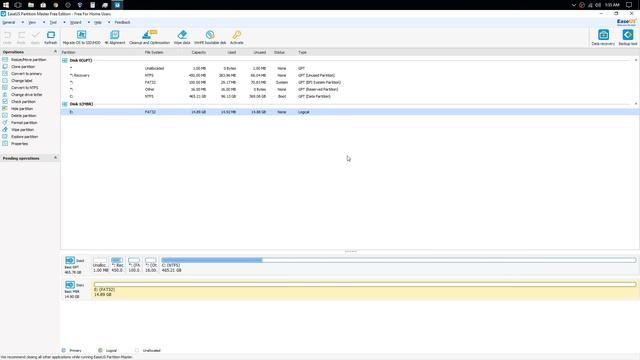
Task: Open the General menu
Action: click(9, 22)
